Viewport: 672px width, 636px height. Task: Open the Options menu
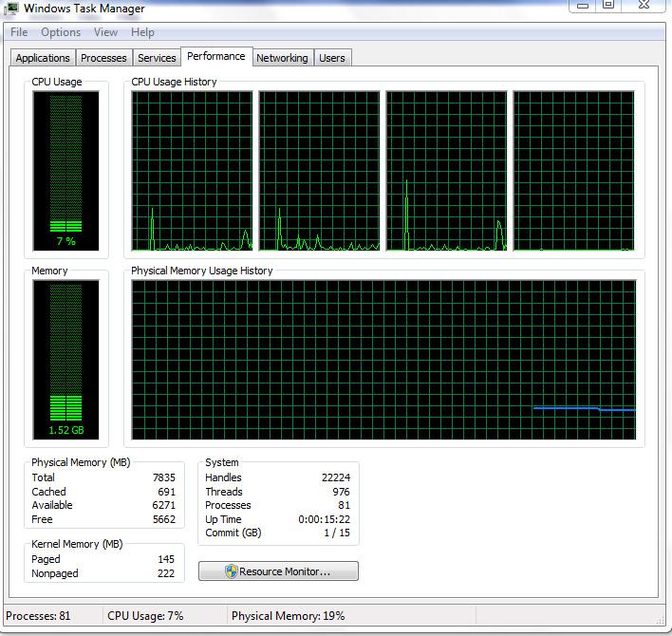pyautogui.click(x=61, y=32)
